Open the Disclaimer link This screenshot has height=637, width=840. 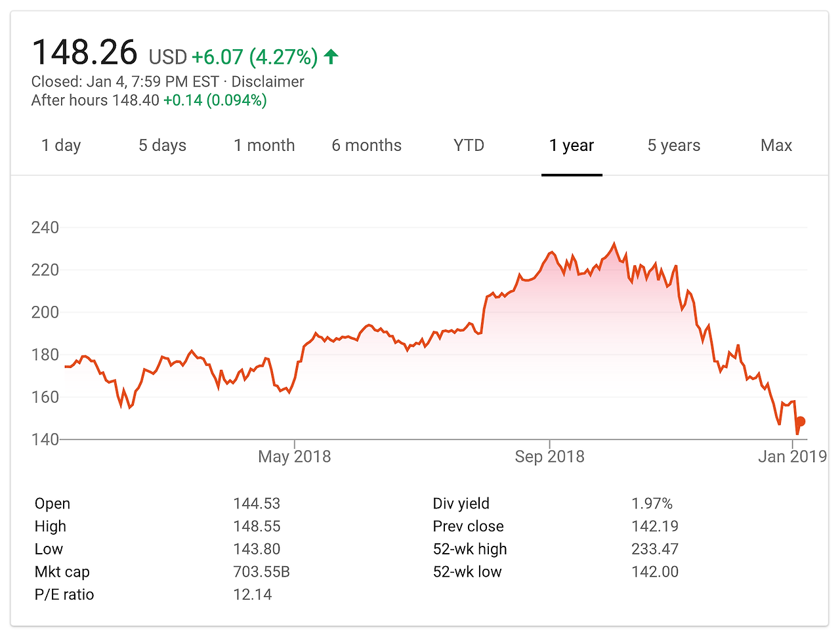[x=268, y=82]
